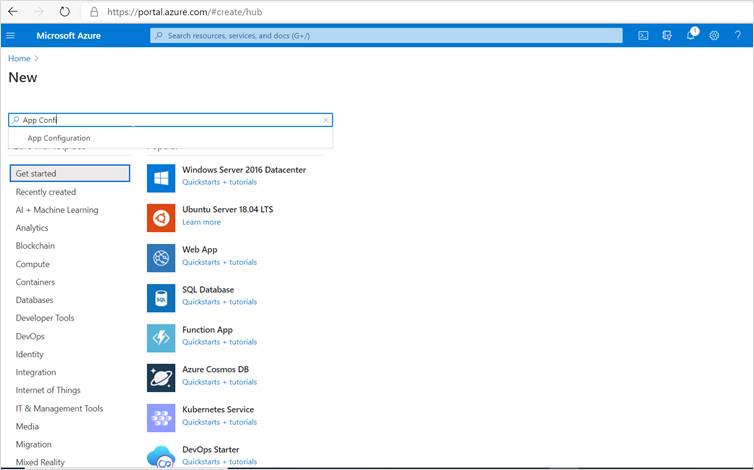Viewport: 754px width, 470px height.
Task: Open the Azure Cosmos DB title
Action: pos(215,369)
